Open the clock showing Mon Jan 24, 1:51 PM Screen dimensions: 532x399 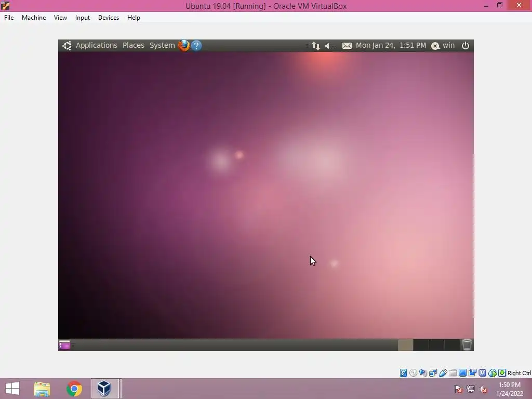click(x=391, y=46)
